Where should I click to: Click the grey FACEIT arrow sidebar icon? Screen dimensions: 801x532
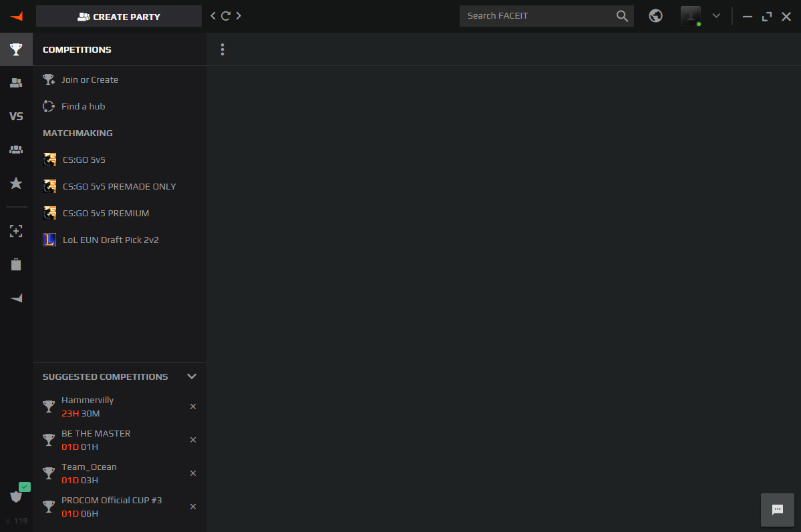click(x=16, y=298)
